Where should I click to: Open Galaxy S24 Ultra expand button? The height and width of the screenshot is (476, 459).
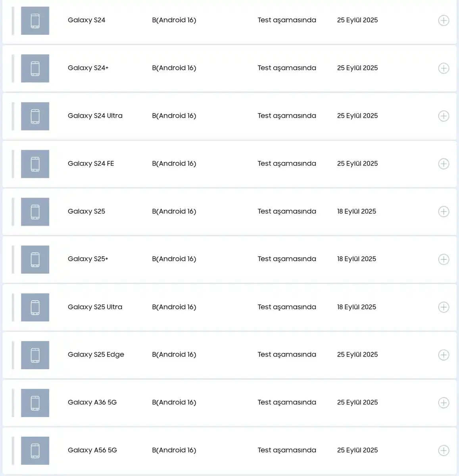click(444, 116)
